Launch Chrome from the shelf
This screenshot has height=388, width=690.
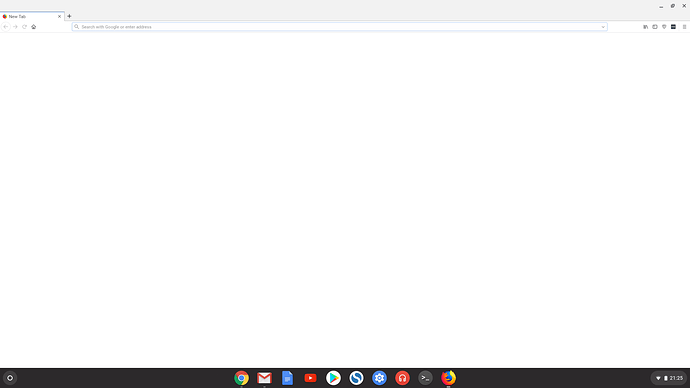241,378
